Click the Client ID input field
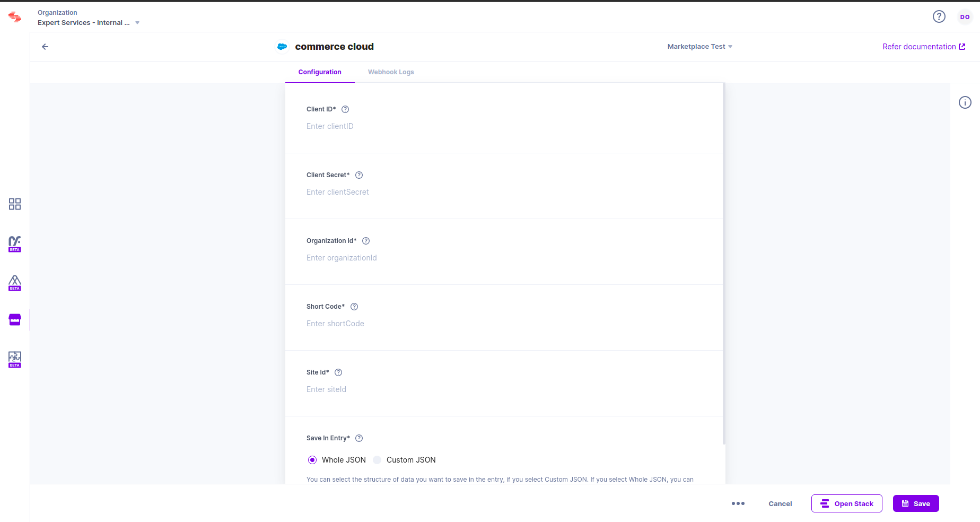 (x=504, y=126)
